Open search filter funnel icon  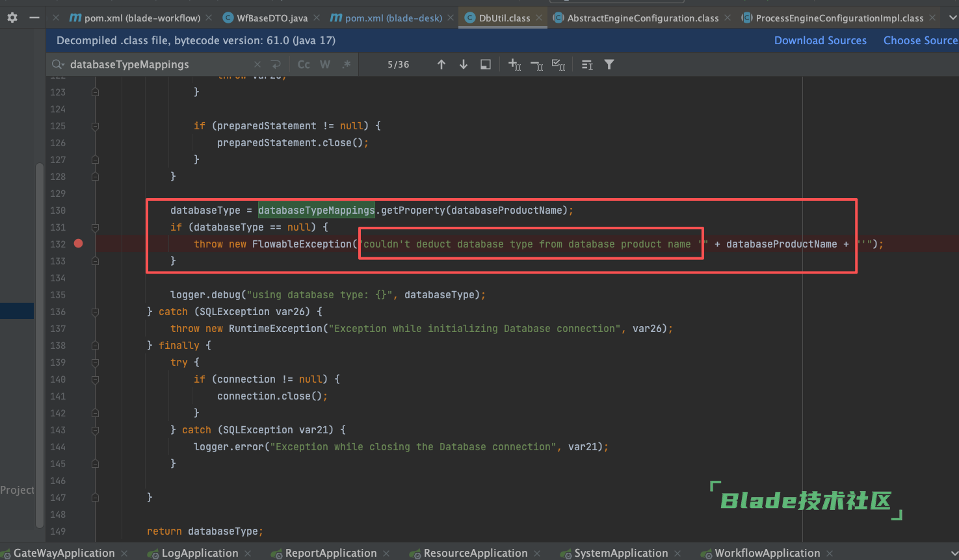click(609, 64)
